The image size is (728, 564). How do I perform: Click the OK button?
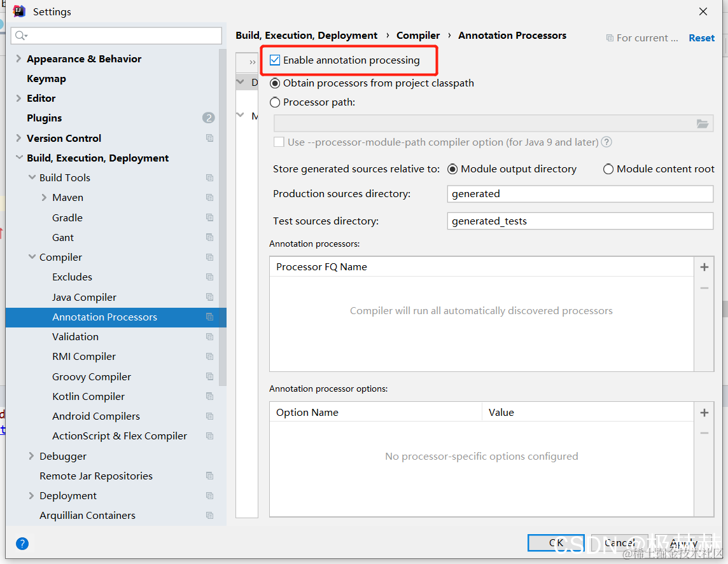pos(556,542)
